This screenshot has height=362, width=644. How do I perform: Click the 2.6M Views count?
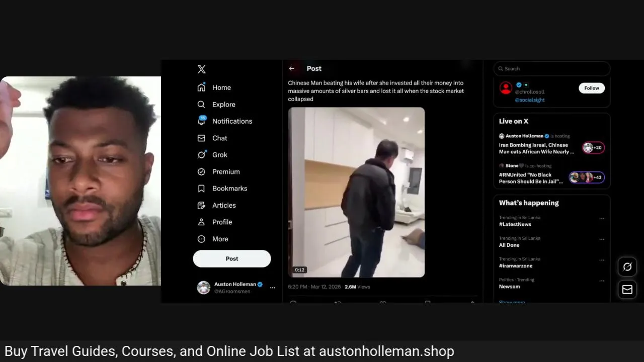[x=357, y=287]
